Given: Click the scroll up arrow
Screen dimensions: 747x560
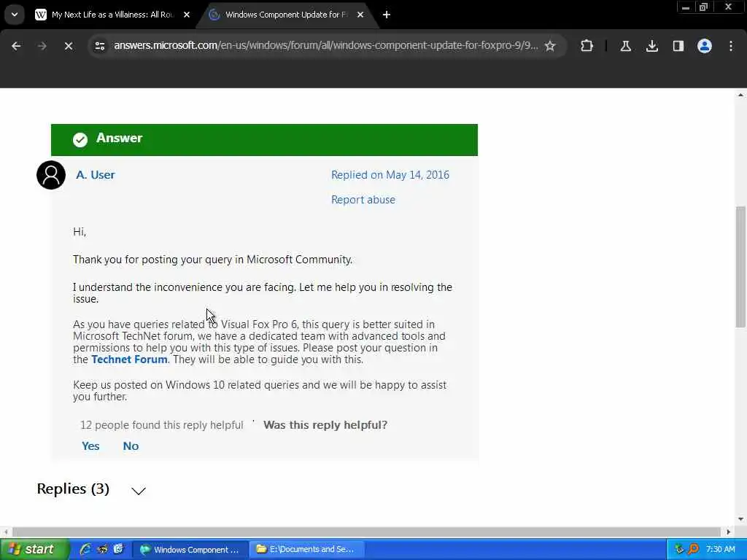Looking at the screenshot, I should pyautogui.click(x=740, y=96).
